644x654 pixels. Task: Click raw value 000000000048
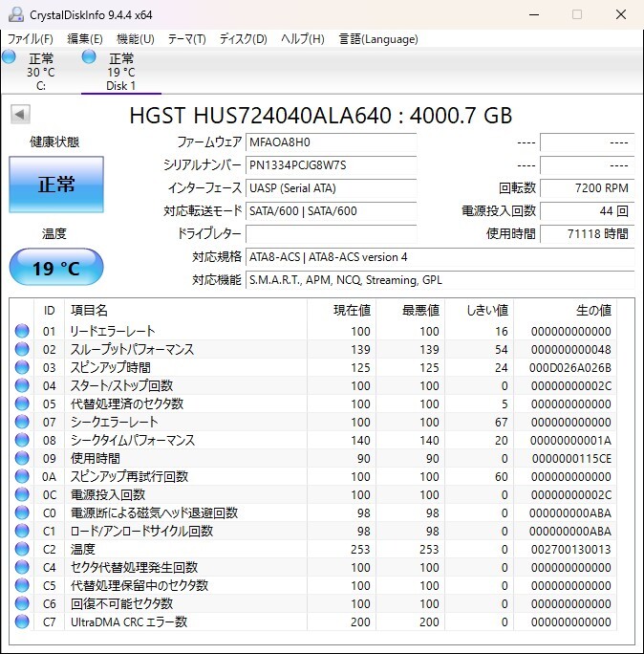coord(570,350)
